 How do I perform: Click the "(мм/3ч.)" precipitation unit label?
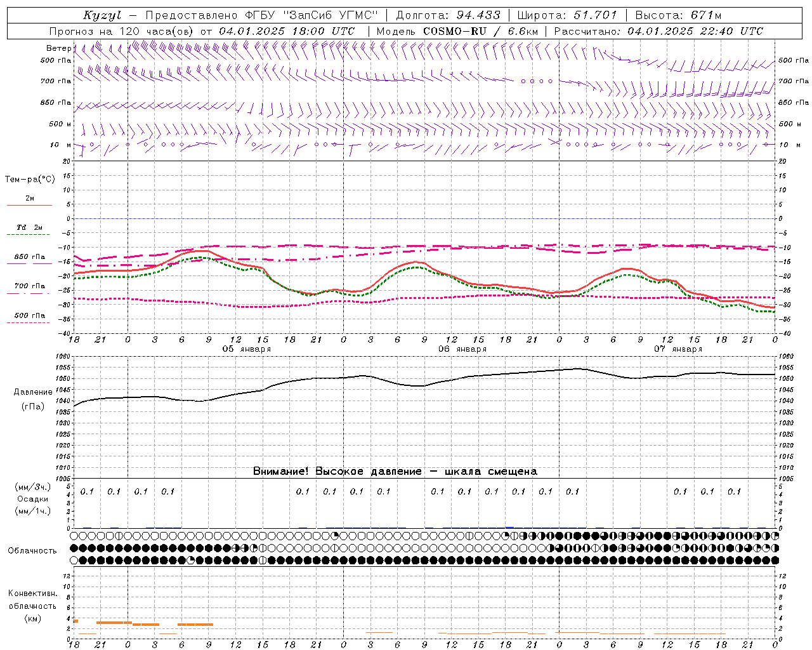coord(33,487)
